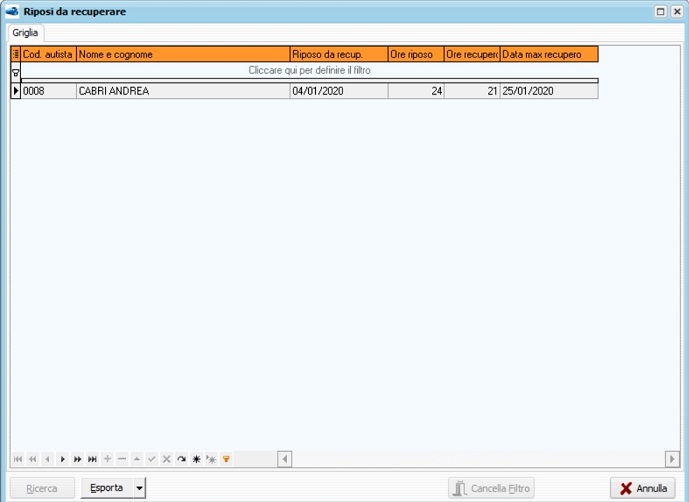This screenshot has width=689, height=502.
Task: Sort by Cod. autista column header
Action: [x=48, y=54]
